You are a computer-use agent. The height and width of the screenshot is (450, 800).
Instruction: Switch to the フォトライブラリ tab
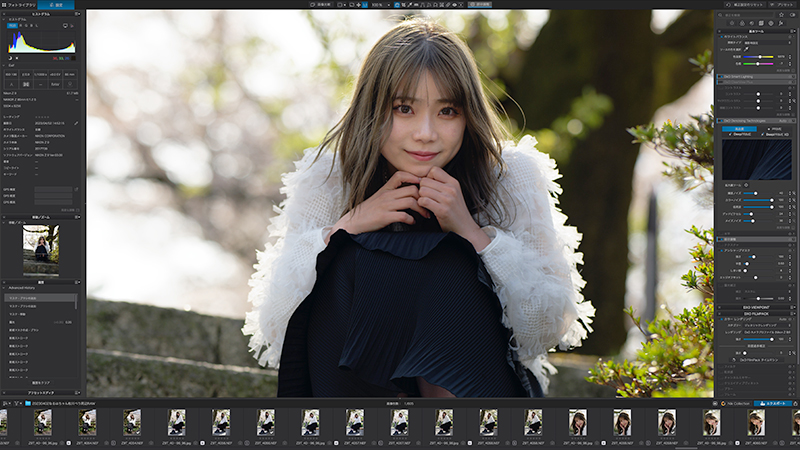pyautogui.click(x=21, y=5)
